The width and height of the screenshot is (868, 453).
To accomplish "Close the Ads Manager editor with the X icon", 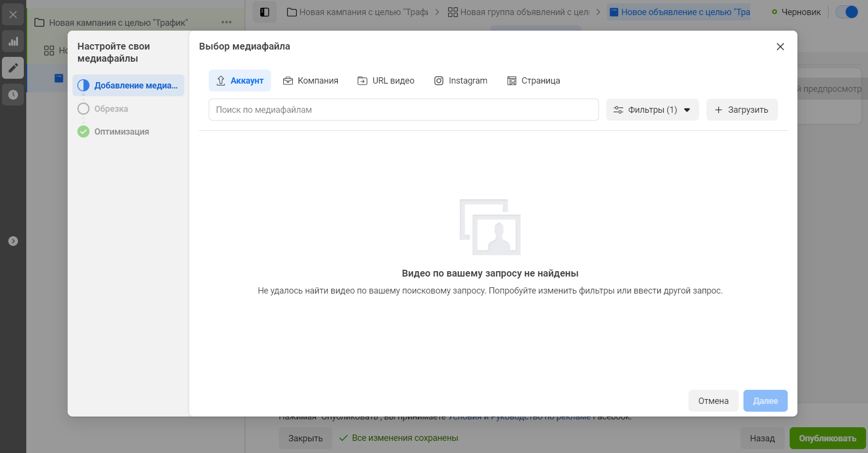I will tap(13, 15).
